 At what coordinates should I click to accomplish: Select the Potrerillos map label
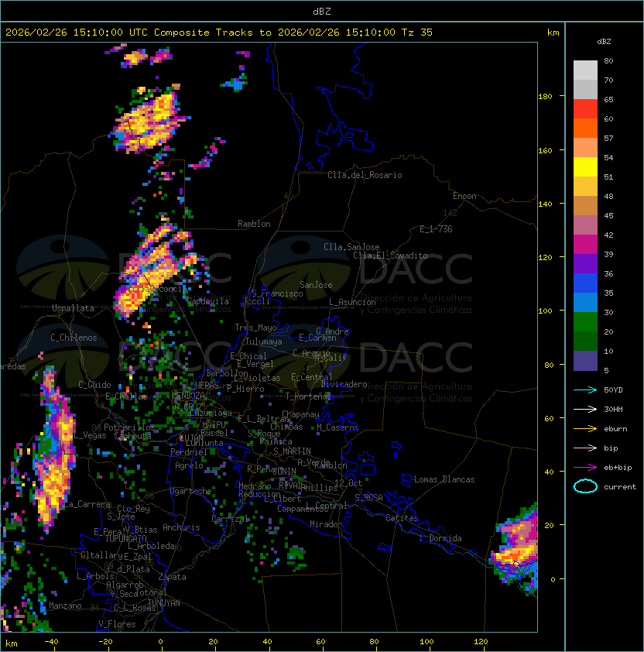tap(129, 427)
